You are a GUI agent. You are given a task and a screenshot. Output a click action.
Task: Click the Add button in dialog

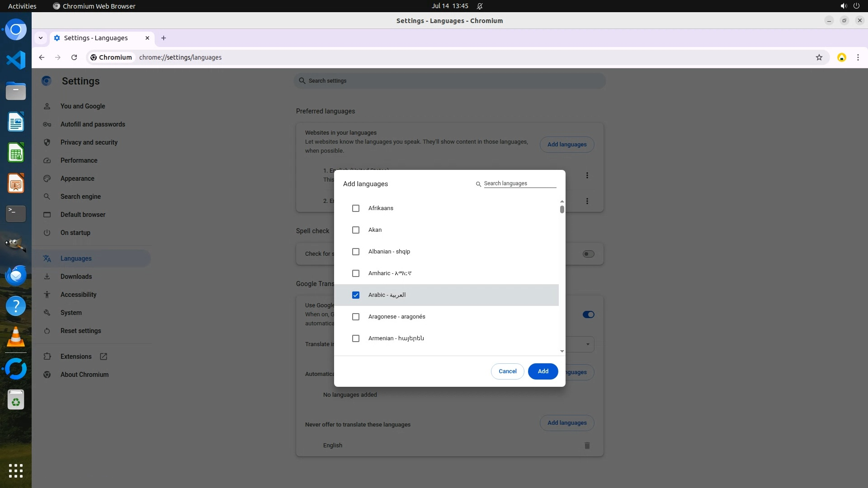[x=542, y=371]
